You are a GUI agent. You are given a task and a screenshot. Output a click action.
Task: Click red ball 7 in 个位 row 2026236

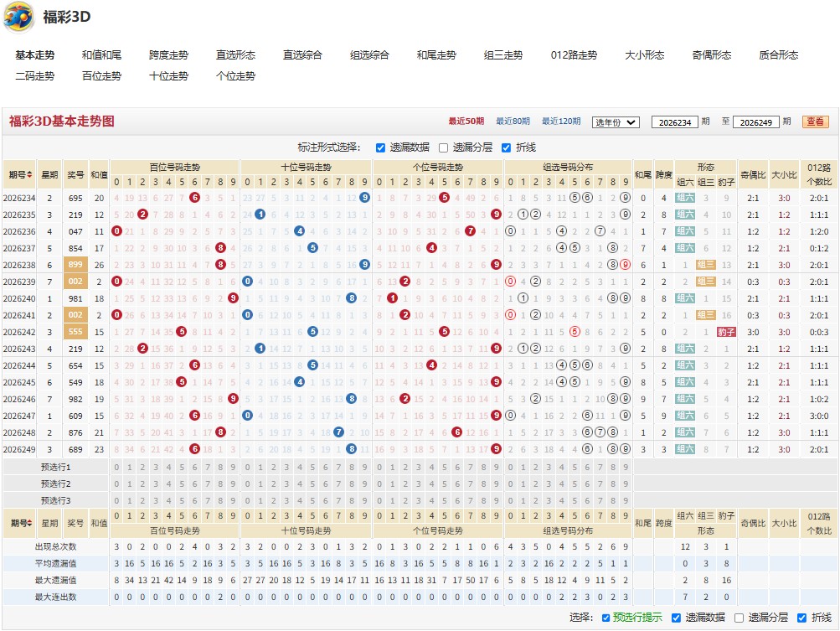pyautogui.click(x=471, y=231)
